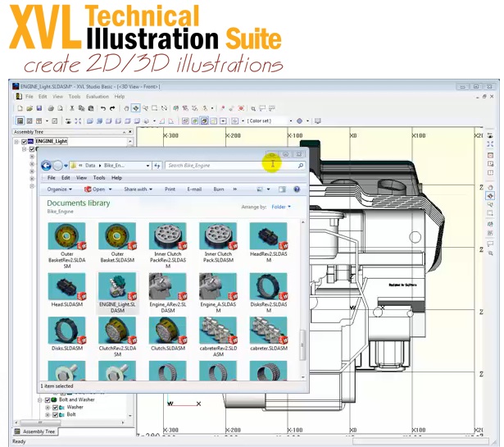Click the E-mail button in Explorer

pyautogui.click(x=194, y=189)
